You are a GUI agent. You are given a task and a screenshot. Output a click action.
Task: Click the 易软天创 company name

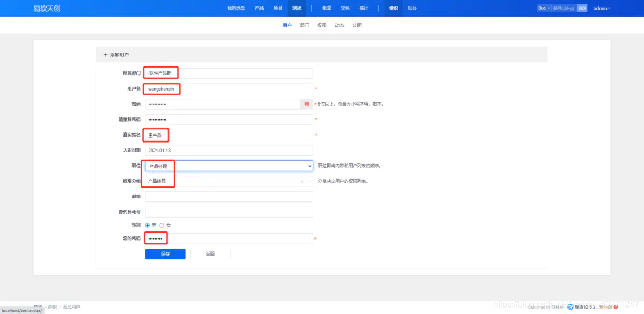(x=47, y=8)
